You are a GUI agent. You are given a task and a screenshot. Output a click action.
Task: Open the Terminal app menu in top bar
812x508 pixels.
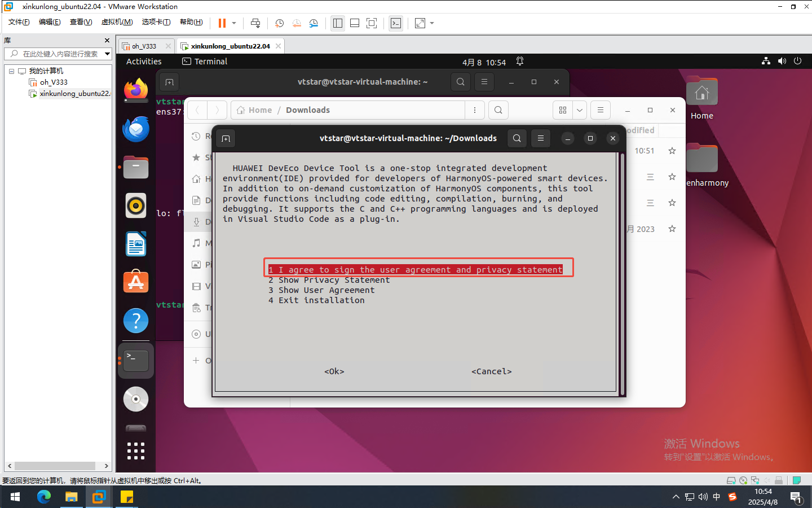[205, 62]
